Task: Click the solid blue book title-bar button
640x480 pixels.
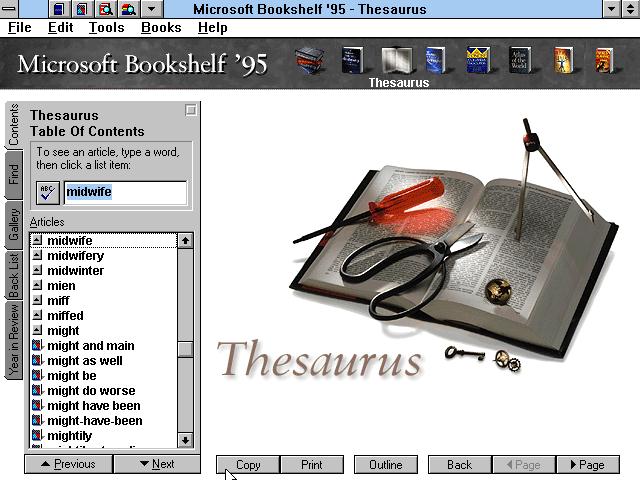Action: 59,9
